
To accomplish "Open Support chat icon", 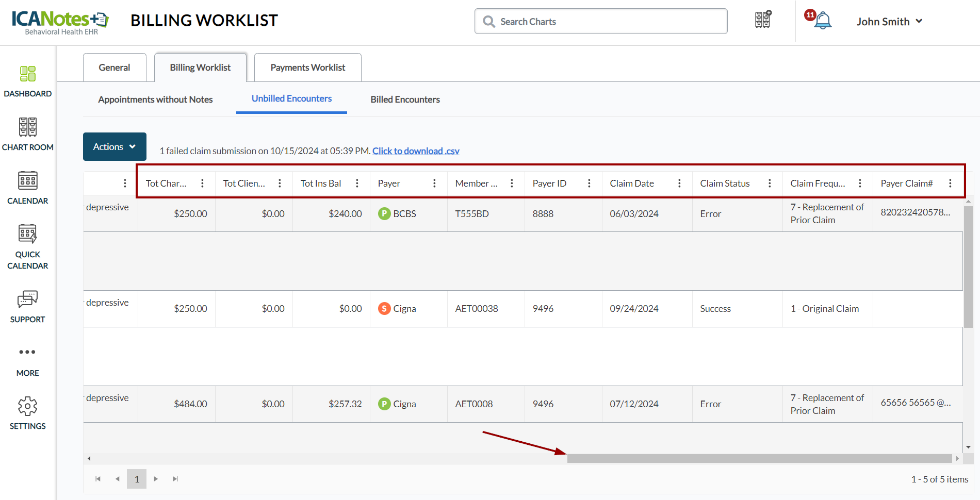I will tap(28, 306).
